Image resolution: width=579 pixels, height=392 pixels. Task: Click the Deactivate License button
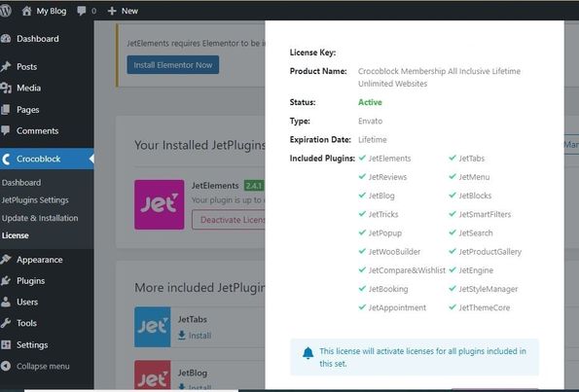tap(229, 220)
